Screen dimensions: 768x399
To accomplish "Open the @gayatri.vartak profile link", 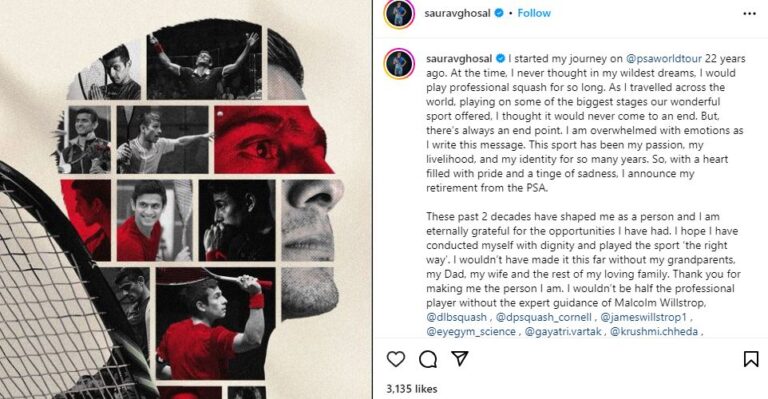I will (563, 331).
